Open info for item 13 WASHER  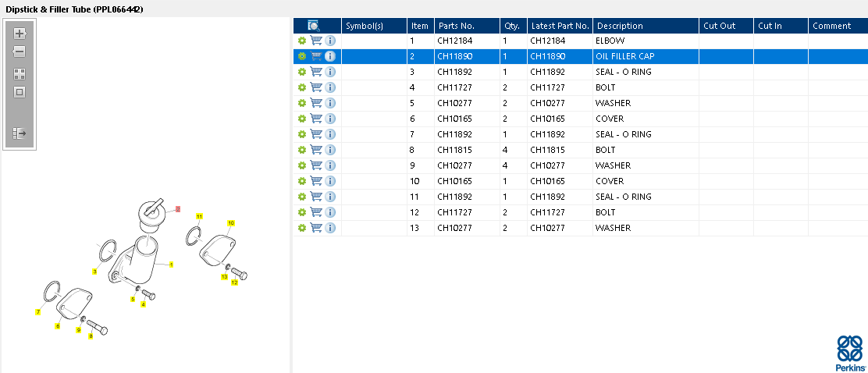(x=330, y=228)
